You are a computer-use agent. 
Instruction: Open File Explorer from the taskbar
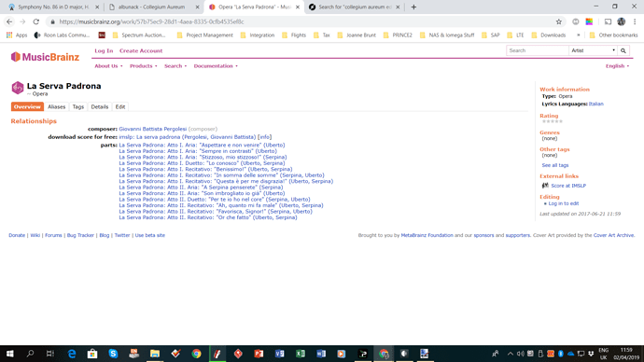click(155, 354)
